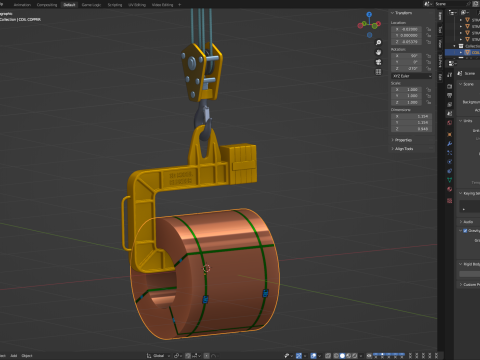Click the Dimensions Z value field
Screen dimensions: 480x360
coord(412,129)
